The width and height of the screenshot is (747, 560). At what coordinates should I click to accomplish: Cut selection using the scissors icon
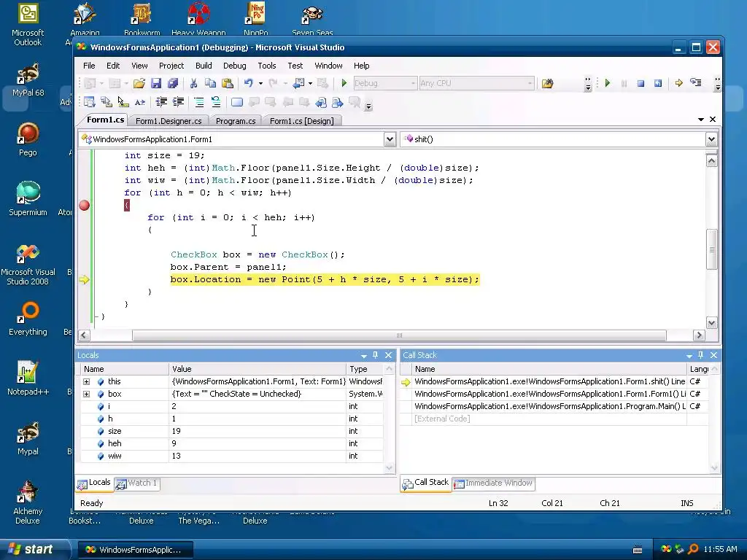(x=193, y=83)
